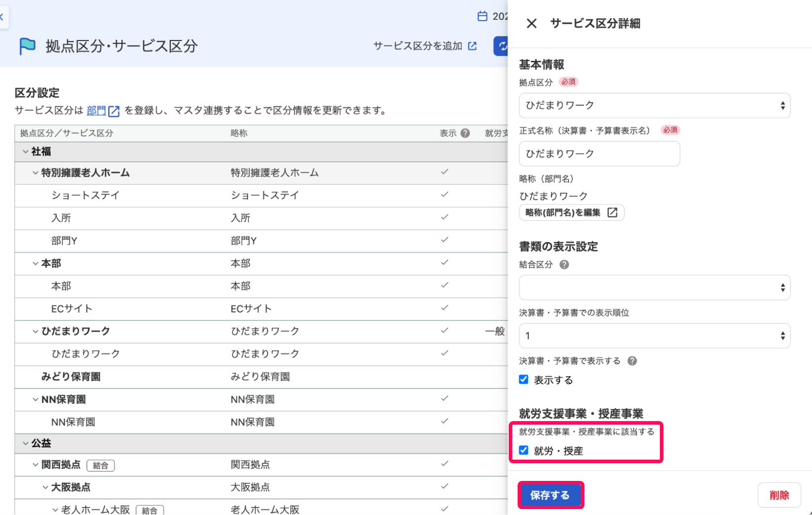
Task: Click the 結合 tag beside 関西拠点
Action: click(101, 466)
